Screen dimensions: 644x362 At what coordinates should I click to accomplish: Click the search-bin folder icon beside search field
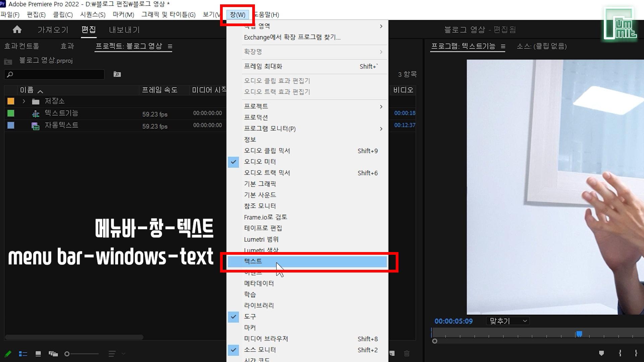coord(117,74)
